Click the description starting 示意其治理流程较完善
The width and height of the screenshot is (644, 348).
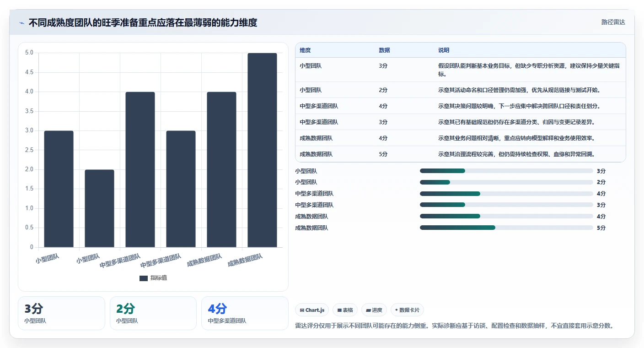coord(516,154)
